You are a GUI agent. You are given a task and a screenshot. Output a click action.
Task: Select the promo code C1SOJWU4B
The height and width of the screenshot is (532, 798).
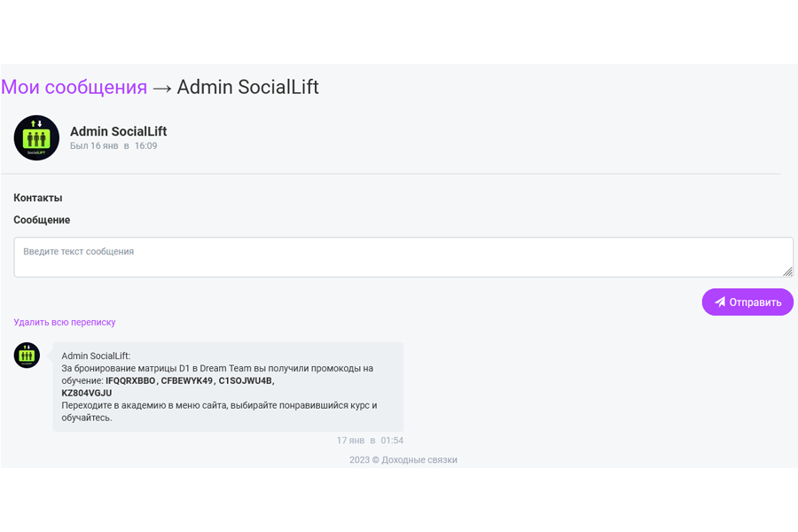click(x=246, y=380)
